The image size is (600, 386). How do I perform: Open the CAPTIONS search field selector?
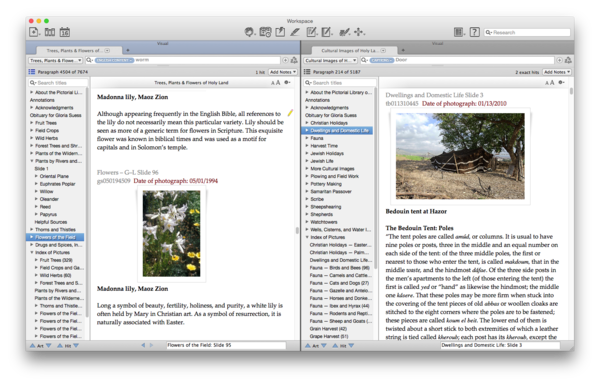pos(382,60)
